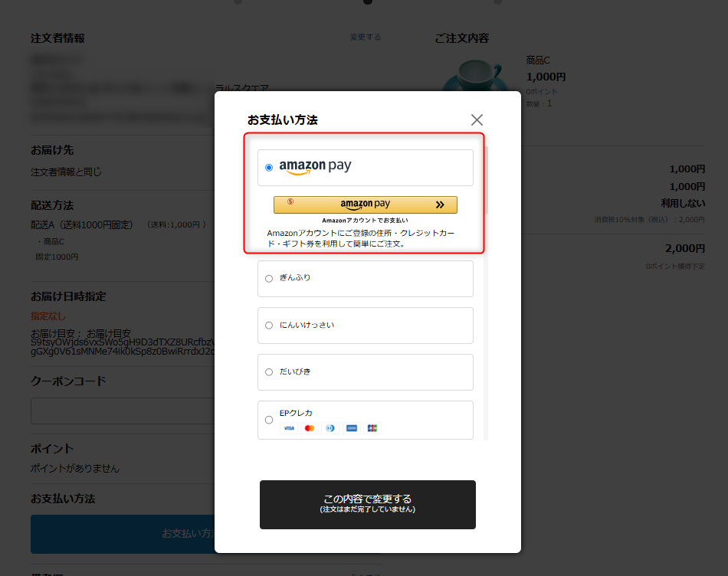
Task: Click the Mastercard icon
Action: click(x=310, y=428)
